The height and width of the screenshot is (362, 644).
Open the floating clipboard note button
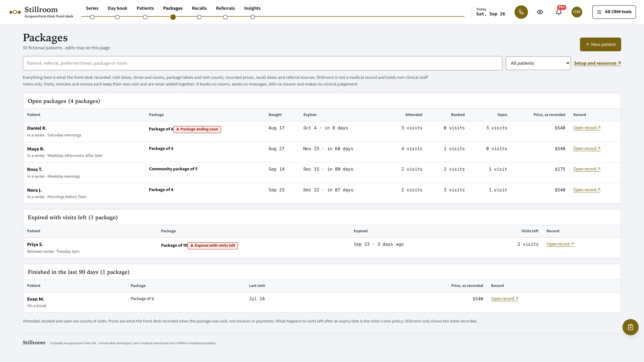pyautogui.click(x=630, y=327)
